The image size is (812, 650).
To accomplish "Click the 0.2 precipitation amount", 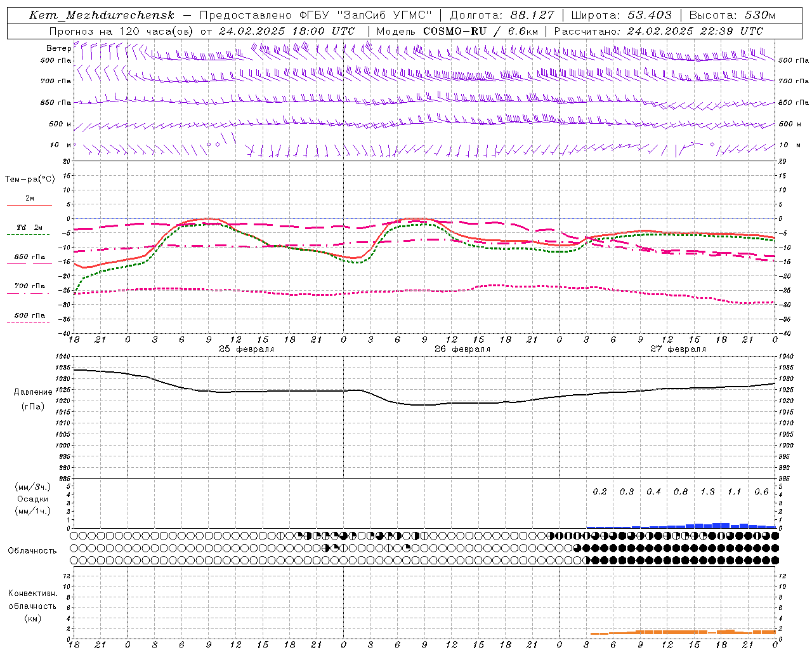I will coord(599,492).
